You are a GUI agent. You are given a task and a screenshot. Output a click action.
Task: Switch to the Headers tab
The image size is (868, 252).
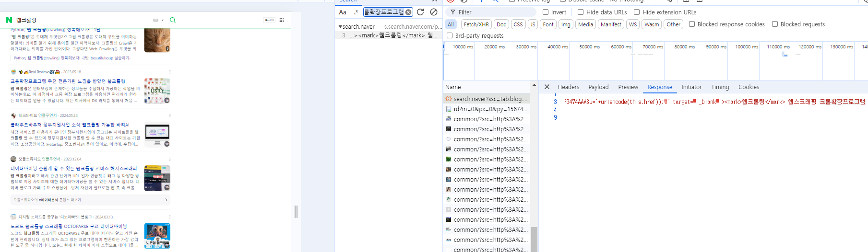click(x=569, y=87)
